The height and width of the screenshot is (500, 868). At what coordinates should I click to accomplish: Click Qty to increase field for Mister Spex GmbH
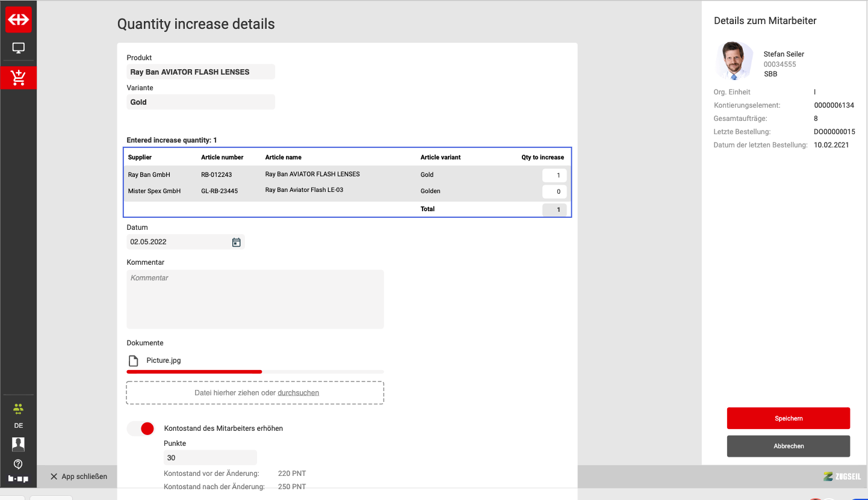coord(554,191)
